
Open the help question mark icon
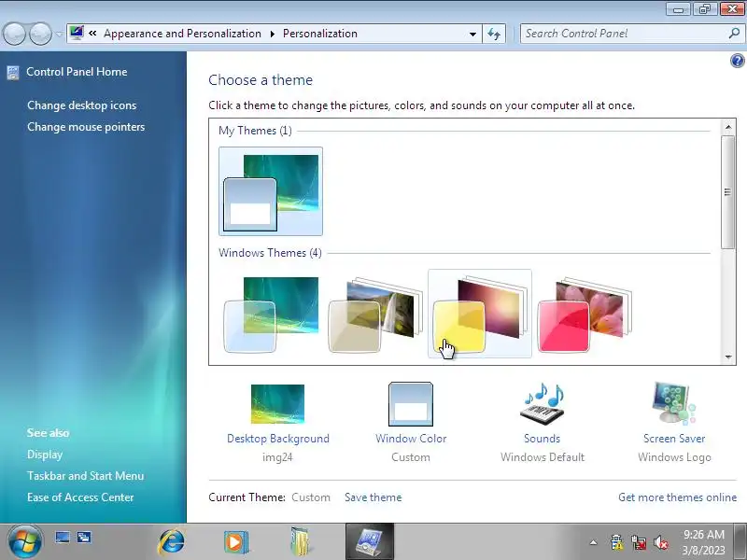click(737, 61)
